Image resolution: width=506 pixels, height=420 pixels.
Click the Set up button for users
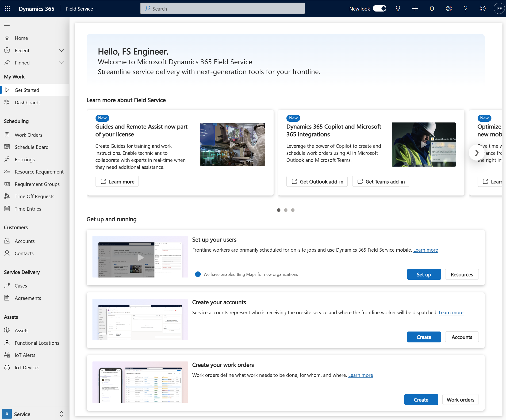(424, 274)
